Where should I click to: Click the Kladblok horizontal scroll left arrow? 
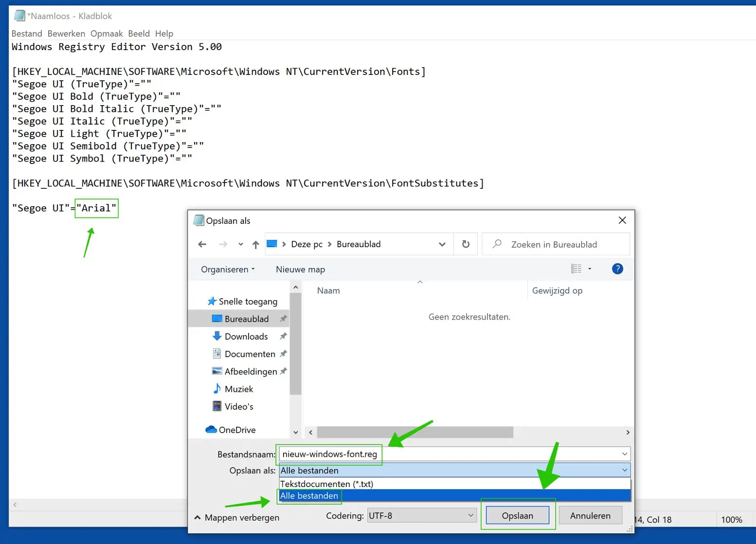[x=15, y=505]
